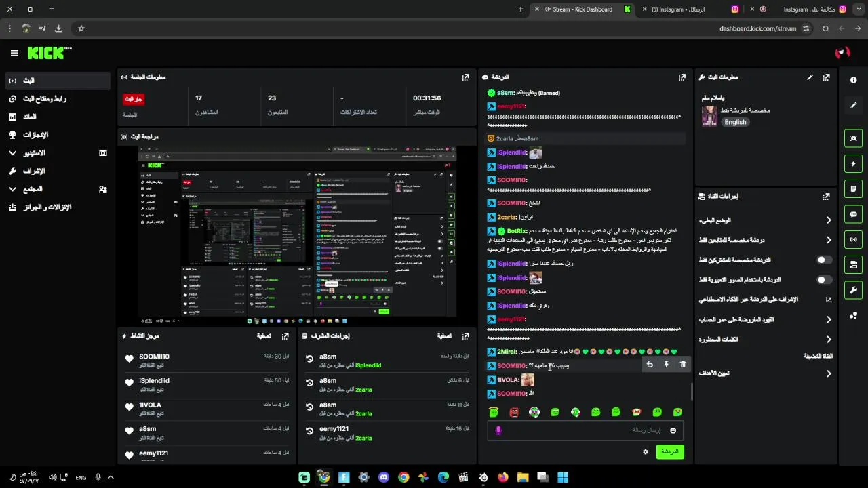Toggle subscribers-only chat switch
The image size is (868, 488).
point(824,260)
